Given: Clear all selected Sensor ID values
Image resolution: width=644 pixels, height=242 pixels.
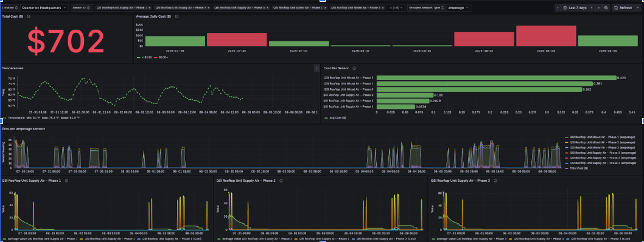Looking at the screenshot, I should [x=391, y=8].
